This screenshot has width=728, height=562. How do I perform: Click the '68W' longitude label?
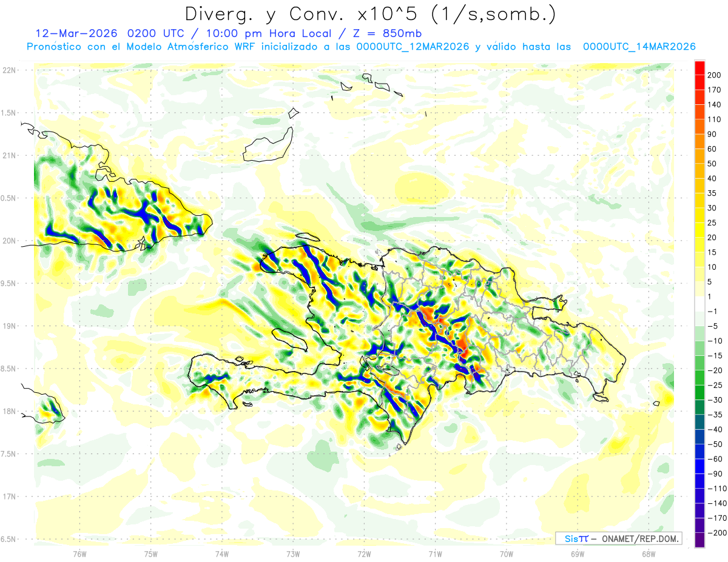(x=648, y=553)
